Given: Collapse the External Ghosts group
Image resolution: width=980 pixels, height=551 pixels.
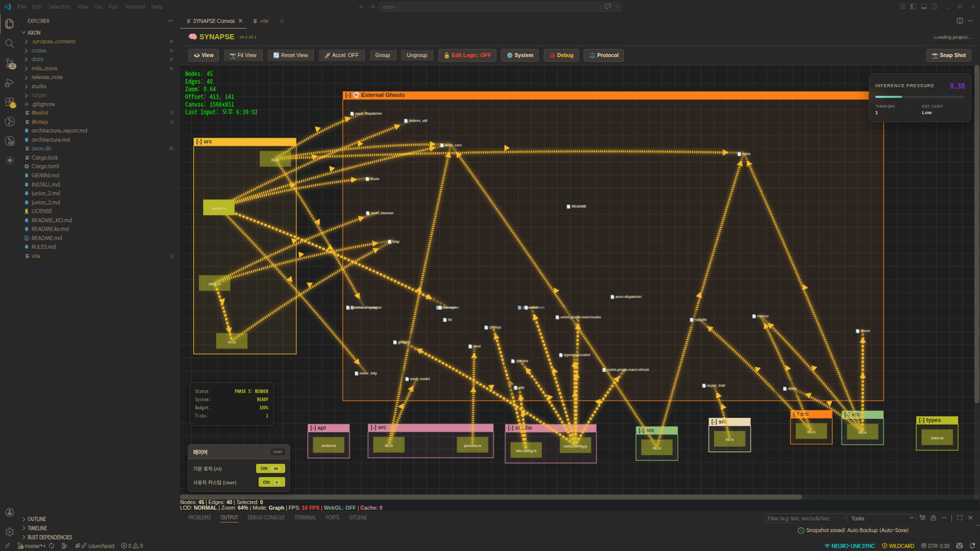Looking at the screenshot, I should 348,95.
